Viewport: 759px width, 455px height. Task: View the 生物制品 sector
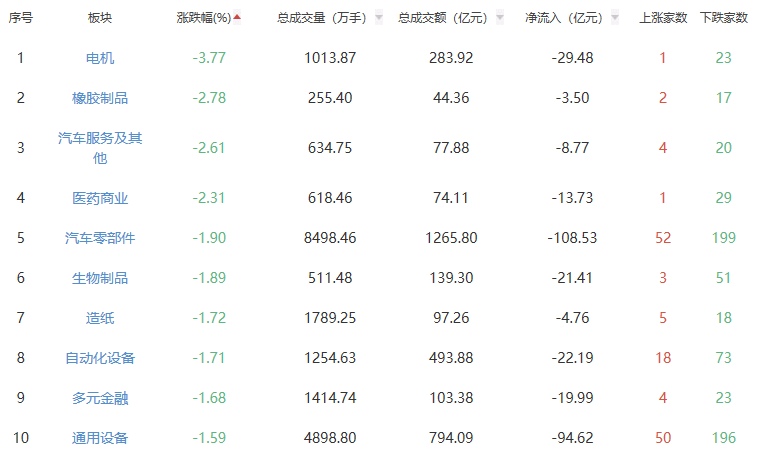pos(100,278)
